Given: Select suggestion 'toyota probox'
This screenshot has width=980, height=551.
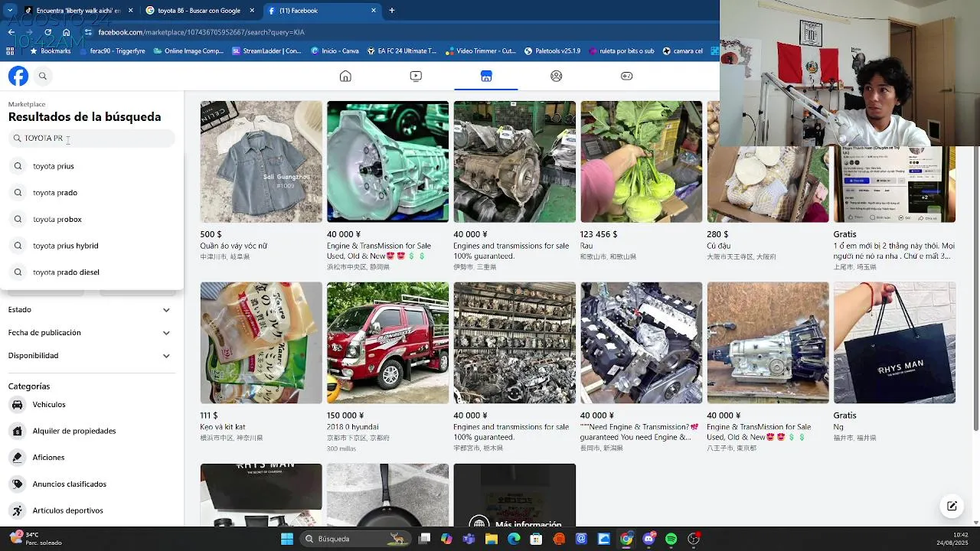Looking at the screenshot, I should [x=92, y=219].
